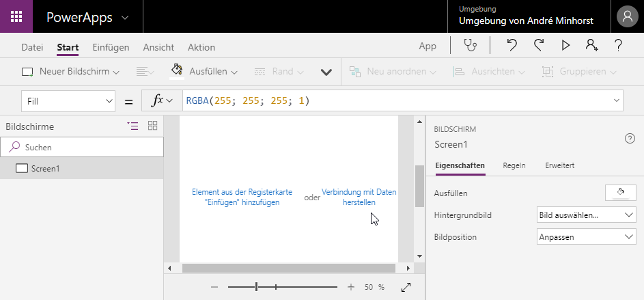
Task: Open the app launcher waffle menu
Action: pyautogui.click(x=16, y=16)
